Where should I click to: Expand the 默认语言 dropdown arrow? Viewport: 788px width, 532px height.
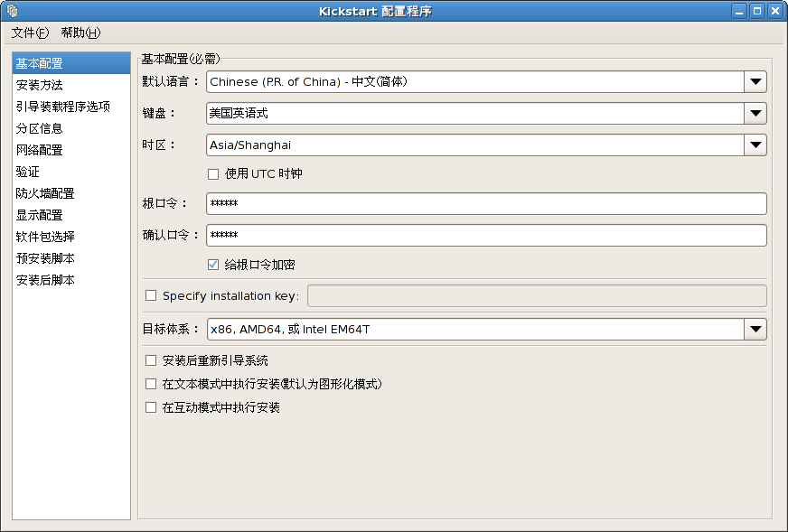tap(755, 82)
